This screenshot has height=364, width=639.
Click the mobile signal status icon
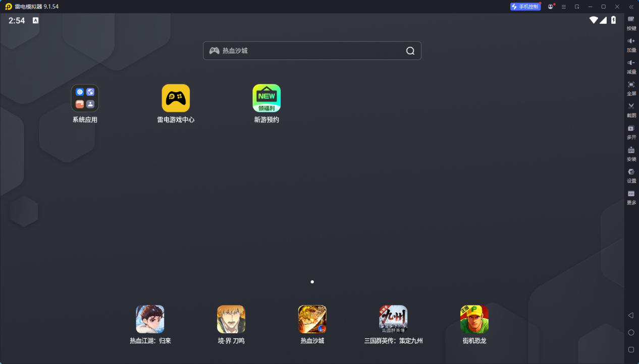pos(603,20)
